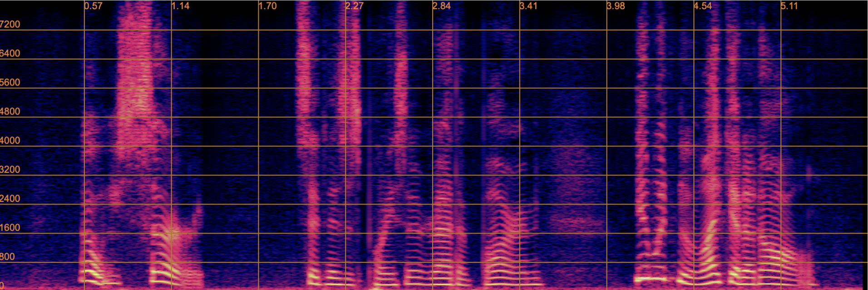The width and height of the screenshot is (868, 290).
Task: Click the 6400 frequency axis label
Action: click(x=10, y=54)
